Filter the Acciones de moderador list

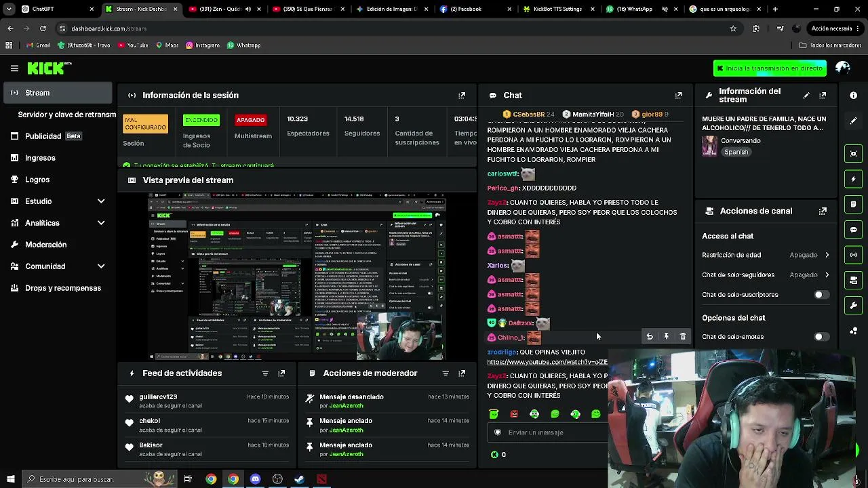pyautogui.click(x=446, y=373)
